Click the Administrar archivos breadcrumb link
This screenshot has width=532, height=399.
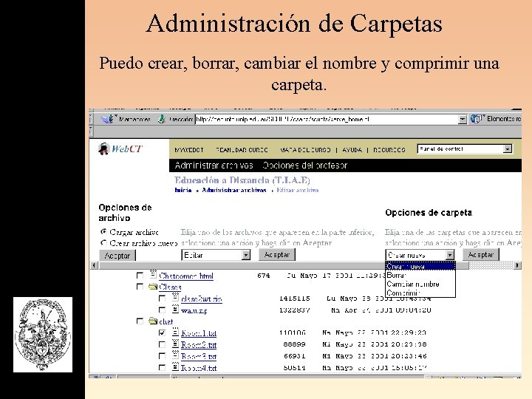coord(233,190)
